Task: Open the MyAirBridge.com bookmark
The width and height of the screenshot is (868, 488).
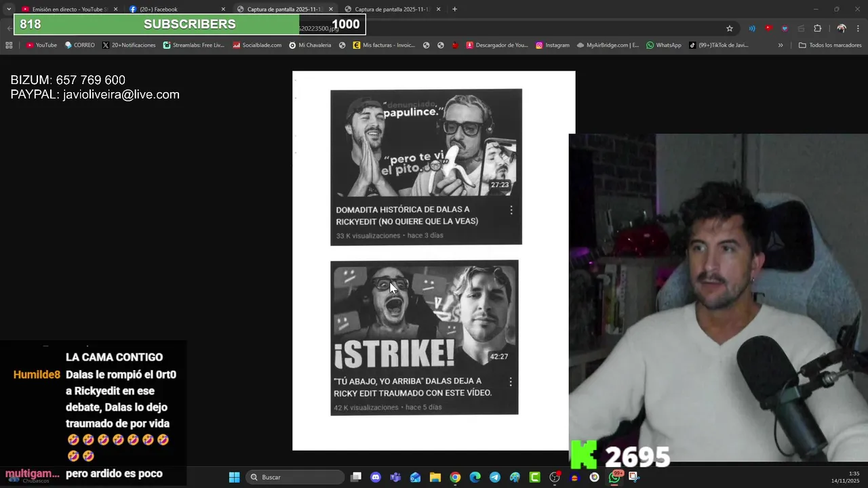Action: (608, 45)
